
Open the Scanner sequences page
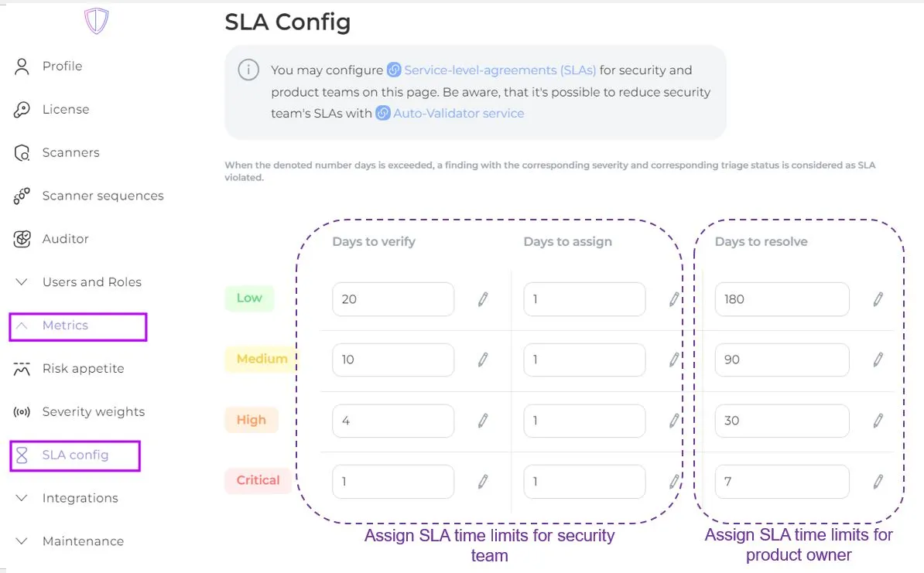point(102,196)
